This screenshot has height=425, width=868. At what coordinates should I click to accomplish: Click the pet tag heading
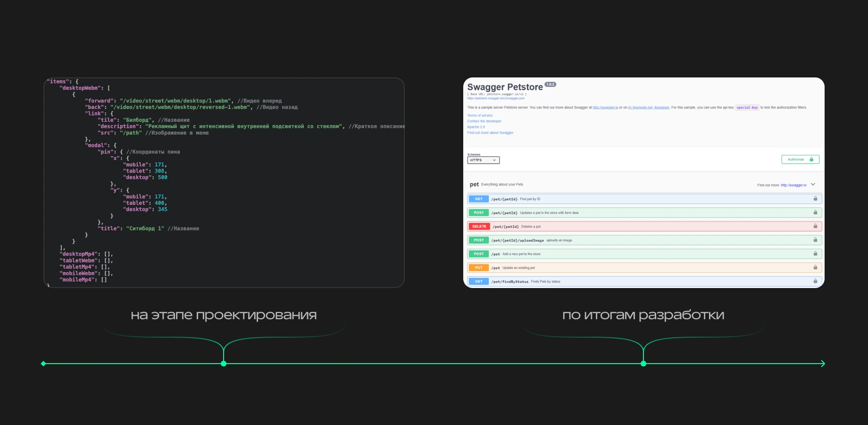pyautogui.click(x=474, y=185)
